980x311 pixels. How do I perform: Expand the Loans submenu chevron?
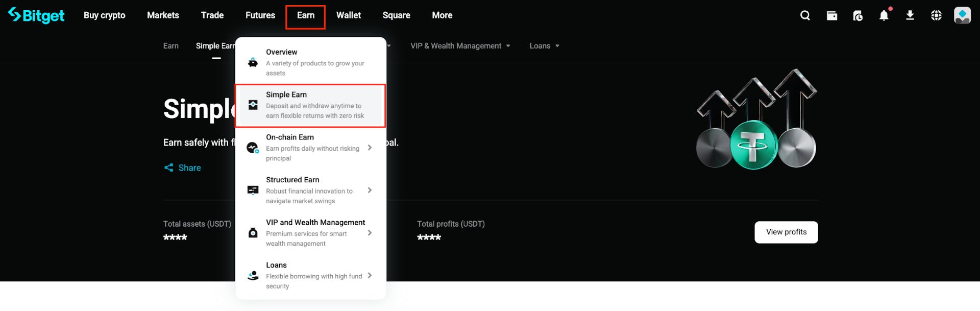click(370, 275)
